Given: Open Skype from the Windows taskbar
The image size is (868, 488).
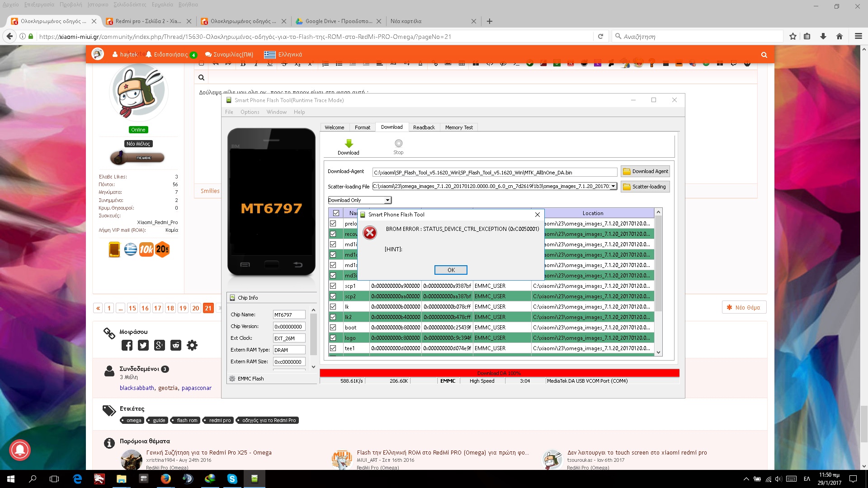Looking at the screenshot, I should pyautogui.click(x=232, y=479).
